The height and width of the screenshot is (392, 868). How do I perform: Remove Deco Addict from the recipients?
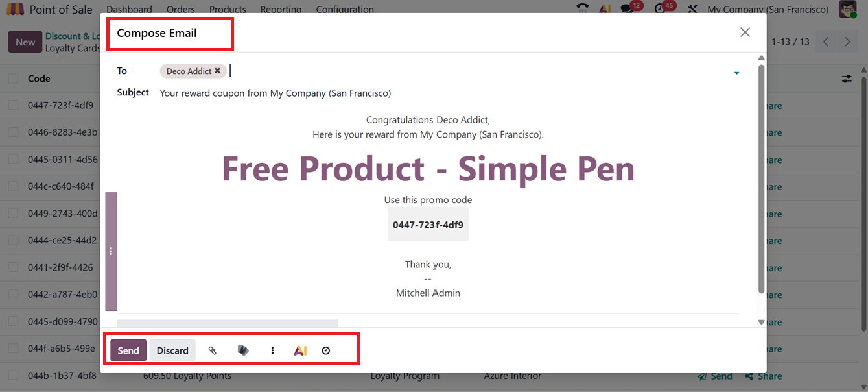click(x=217, y=71)
